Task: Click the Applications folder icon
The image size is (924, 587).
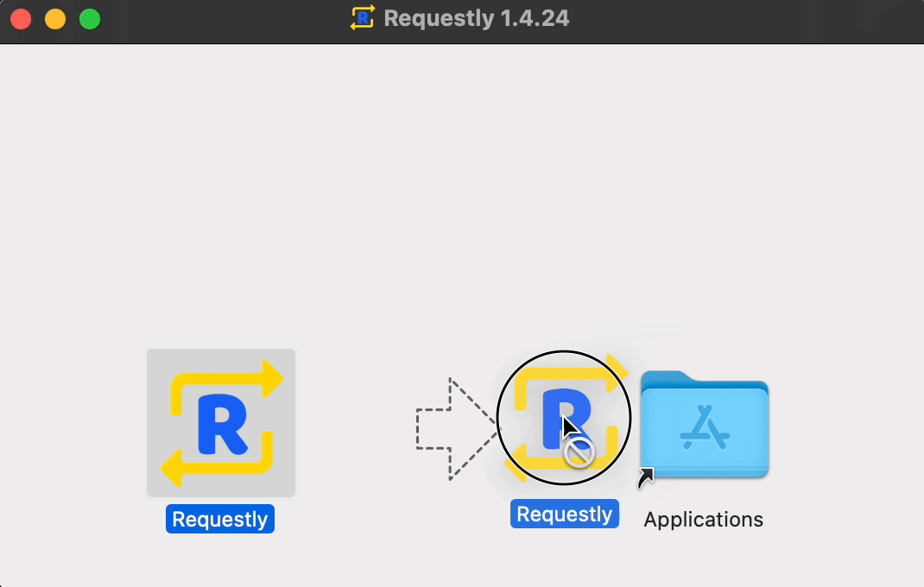Action: click(x=705, y=424)
